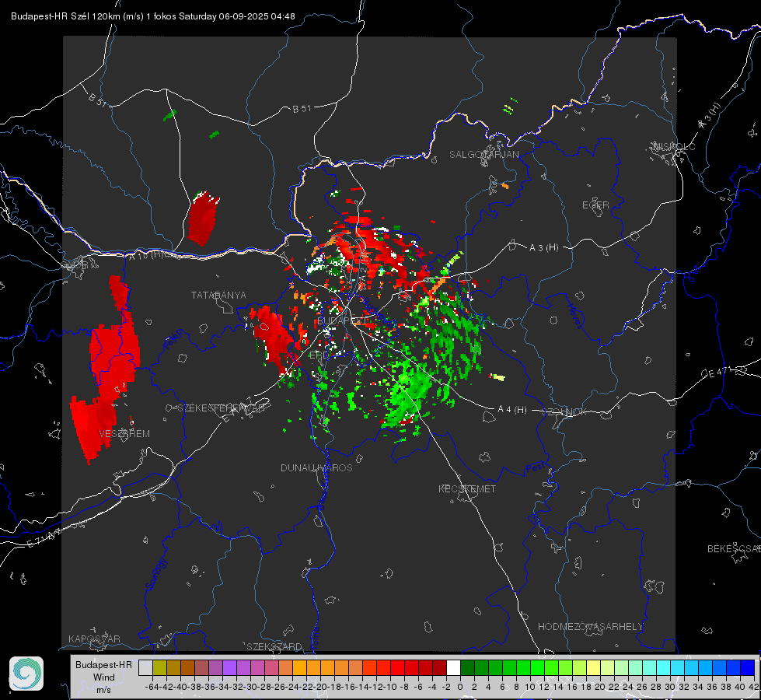This screenshot has width=761, height=700.
Task: Click the red echo patch north of Tatabanya
Action: pyautogui.click(x=203, y=219)
